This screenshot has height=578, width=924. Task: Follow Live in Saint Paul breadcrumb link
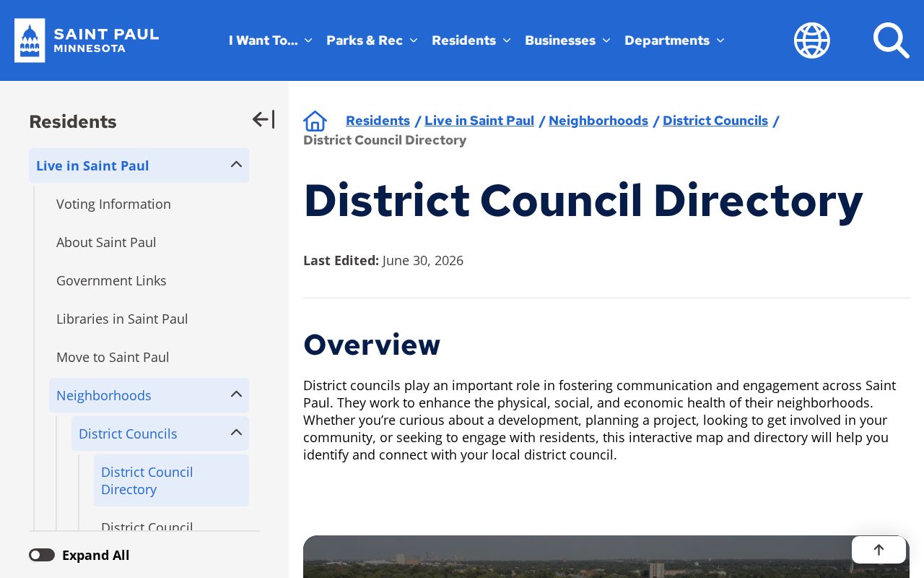pos(479,121)
